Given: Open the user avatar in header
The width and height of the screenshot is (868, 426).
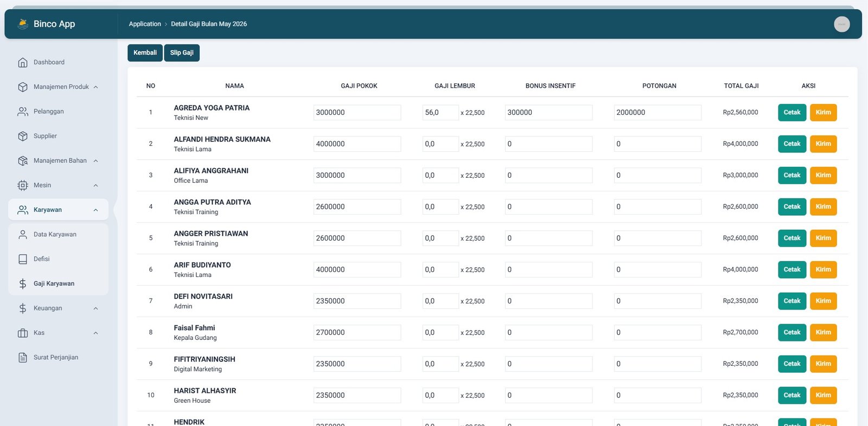Looking at the screenshot, I should pyautogui.click(x=842, y=24).
